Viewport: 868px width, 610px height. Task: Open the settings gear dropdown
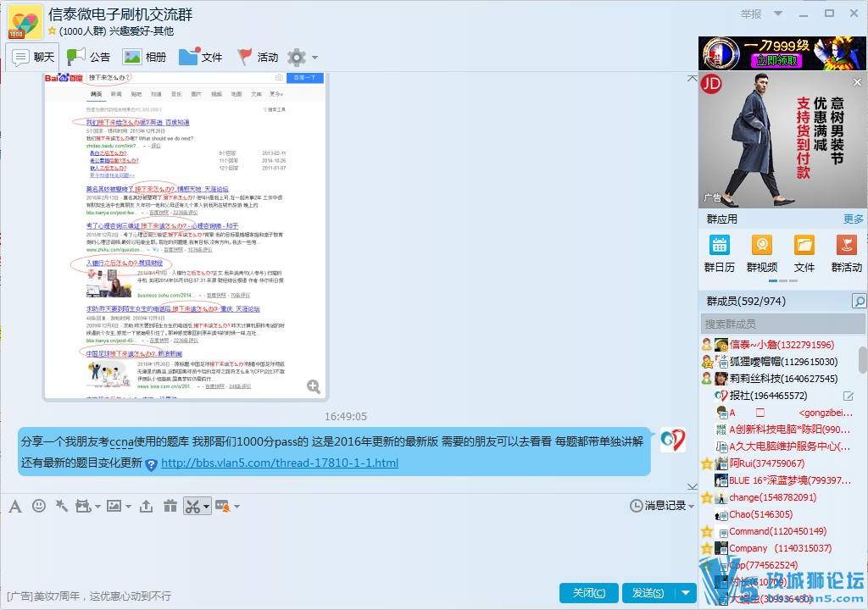(x=302, y=58)
